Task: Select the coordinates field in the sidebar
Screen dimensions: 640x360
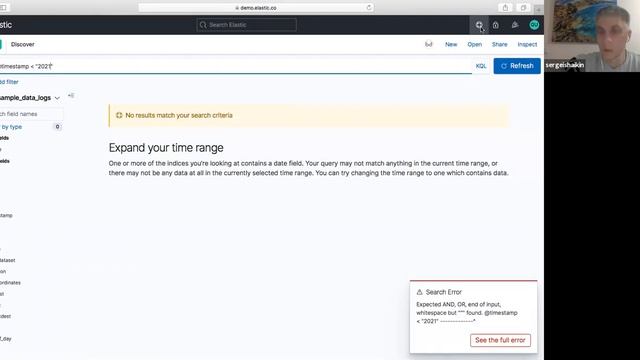Action: [x=10, y=282]
